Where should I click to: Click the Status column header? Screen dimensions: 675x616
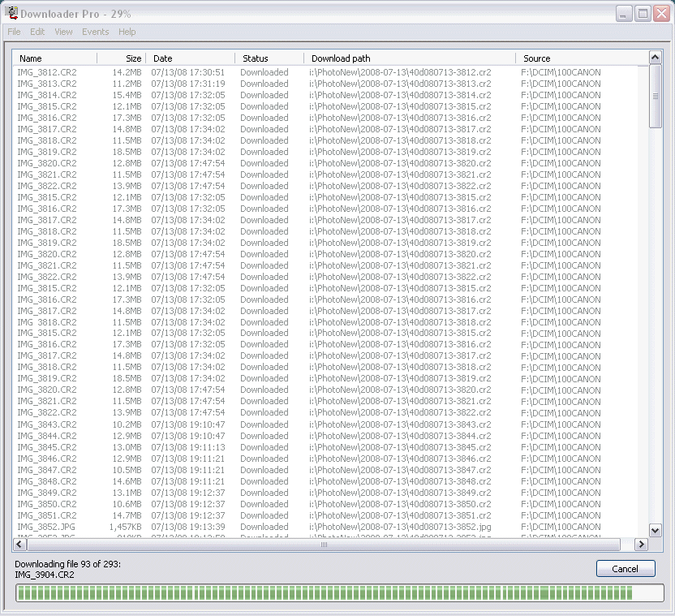(x=269, y=58)
